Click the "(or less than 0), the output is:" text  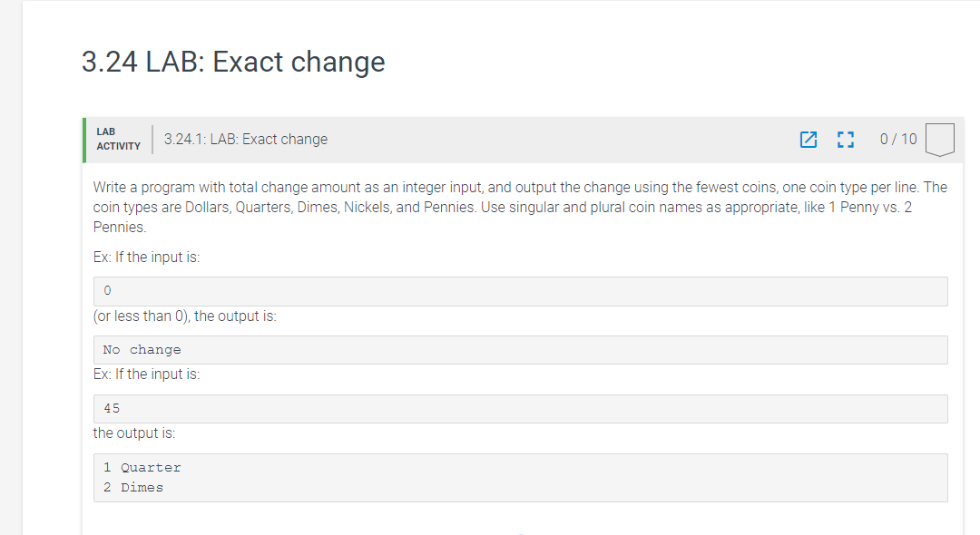coord(185,316)
